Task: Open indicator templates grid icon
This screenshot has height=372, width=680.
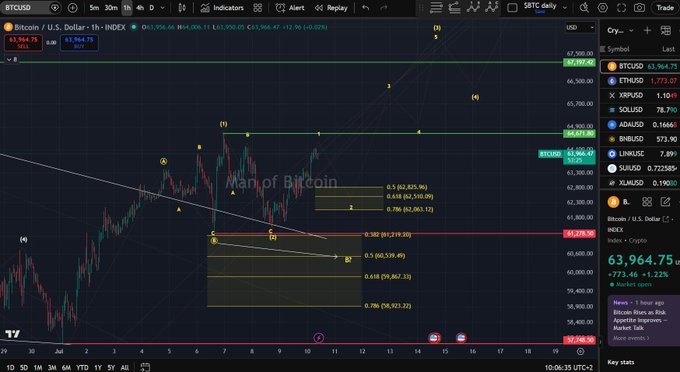Action: click(258, 8)
